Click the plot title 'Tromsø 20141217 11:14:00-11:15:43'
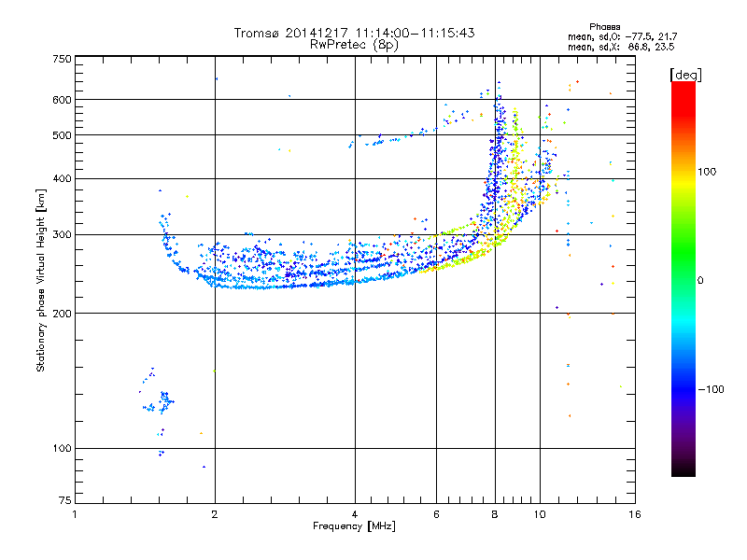Image resolution: width=747 pixels, height=560 pixels. 354,33
